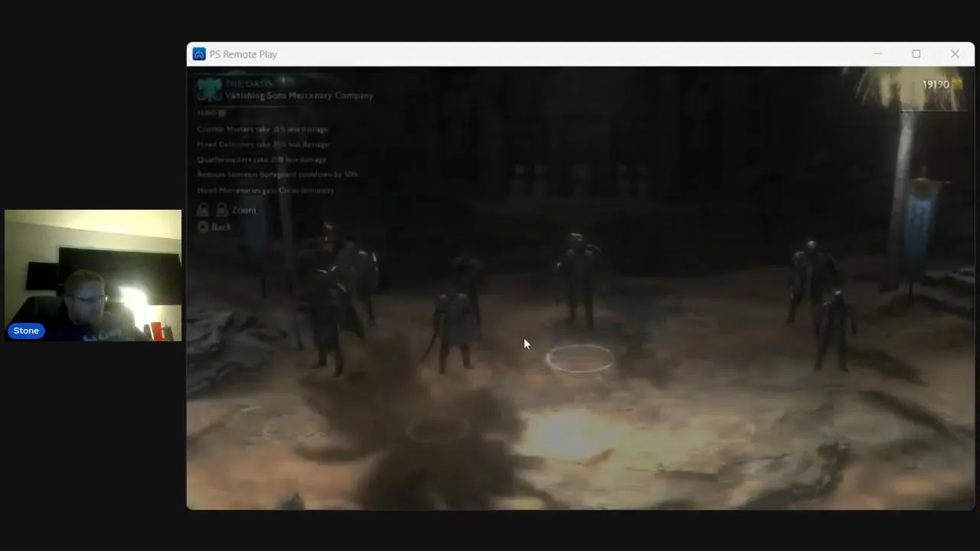The width and height of the screenshot is (980, 551).
Task: Click the left trigger icon before Zoom
Action: 203,210
